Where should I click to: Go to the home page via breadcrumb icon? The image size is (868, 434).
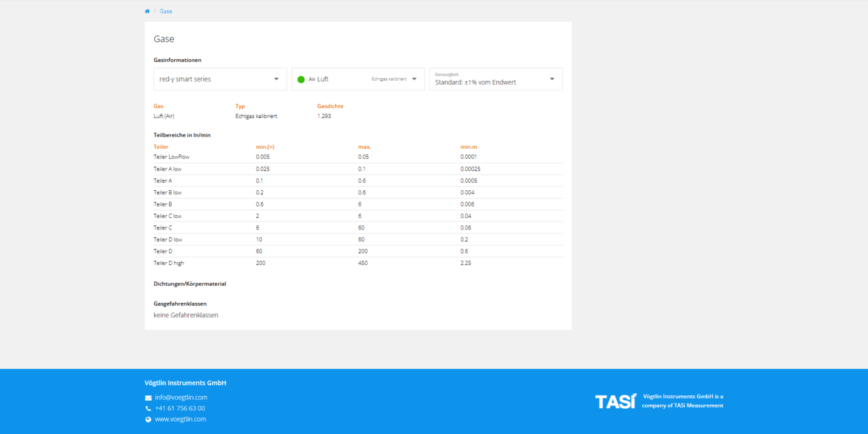point(147,12)
